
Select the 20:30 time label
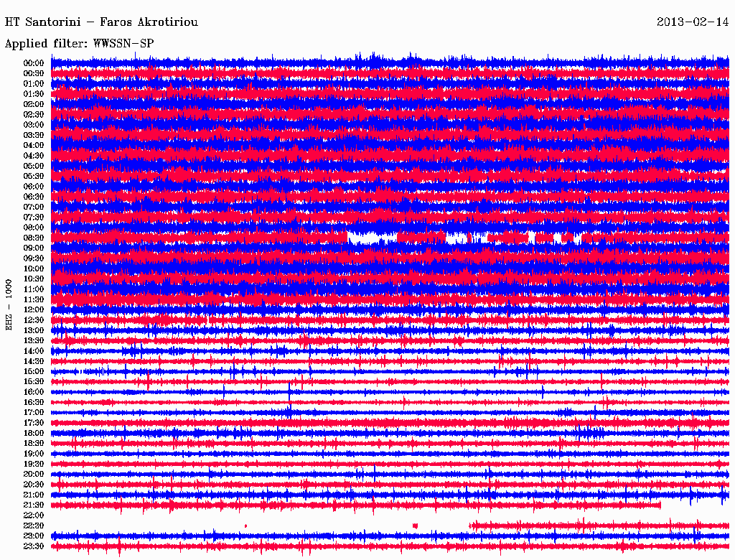pyautogui.click(x=34, y=485)
